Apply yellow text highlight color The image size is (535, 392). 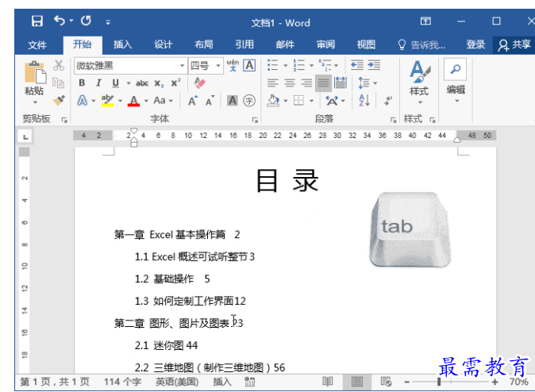[x=107, y=101]
